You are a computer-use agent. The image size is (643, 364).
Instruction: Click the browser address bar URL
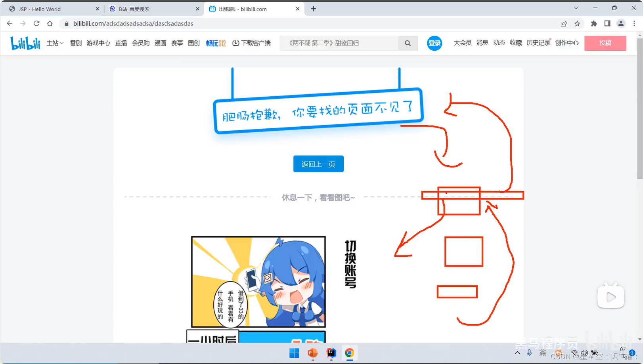click(x=133, y=24)
